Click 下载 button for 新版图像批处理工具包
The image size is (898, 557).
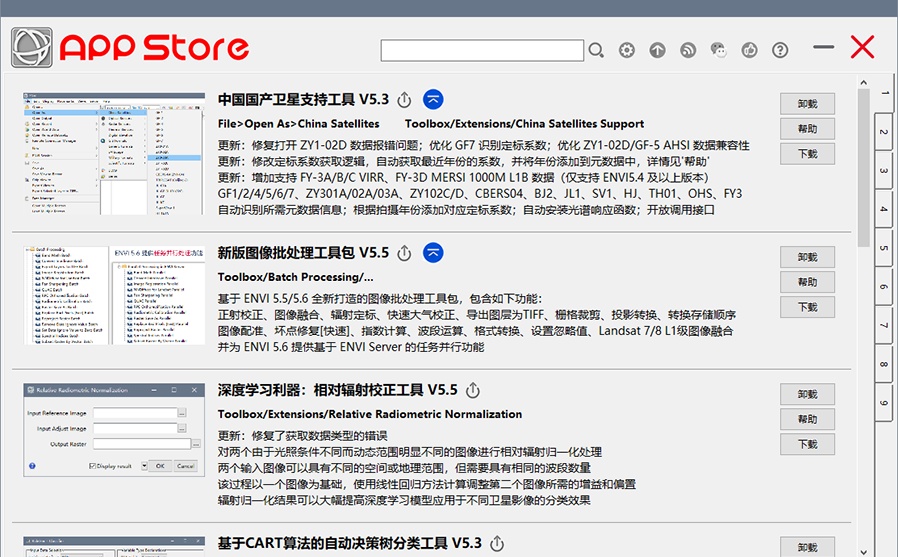(808, 307)
